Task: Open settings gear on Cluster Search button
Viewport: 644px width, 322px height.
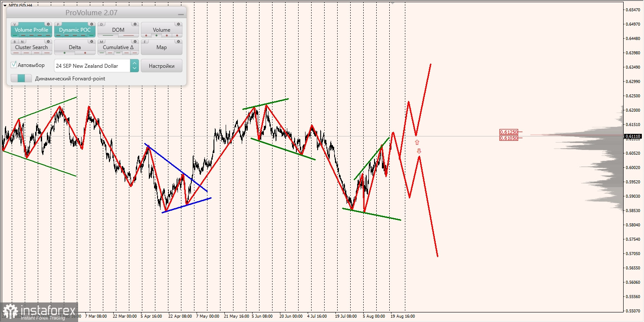Action: 48,41
